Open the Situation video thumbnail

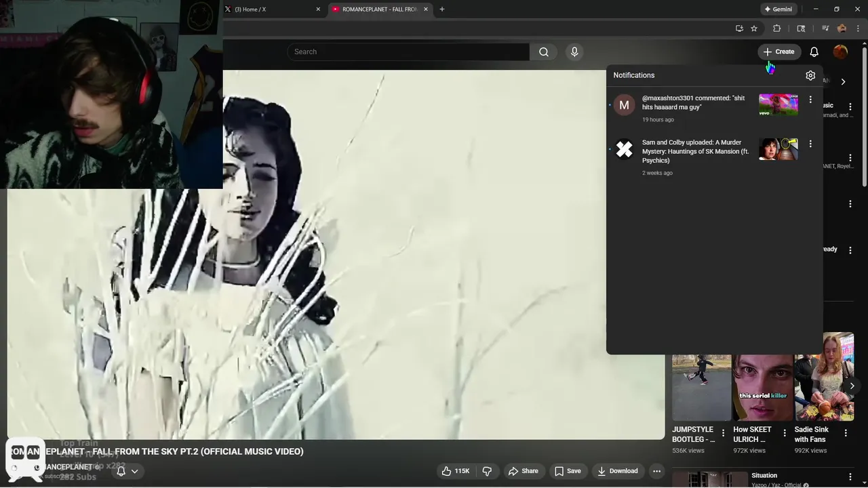[x=710, y=479]
